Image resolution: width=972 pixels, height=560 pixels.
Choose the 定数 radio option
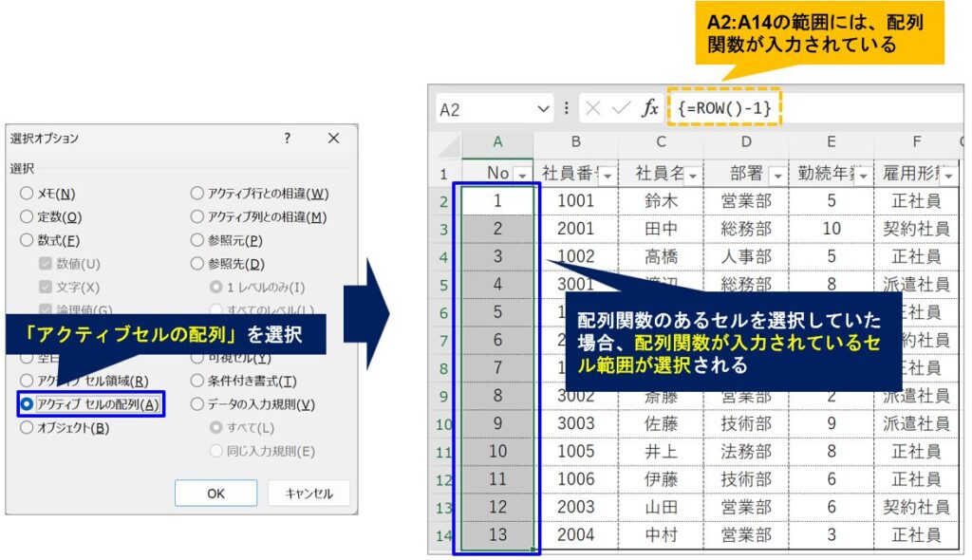pos(27,217)
